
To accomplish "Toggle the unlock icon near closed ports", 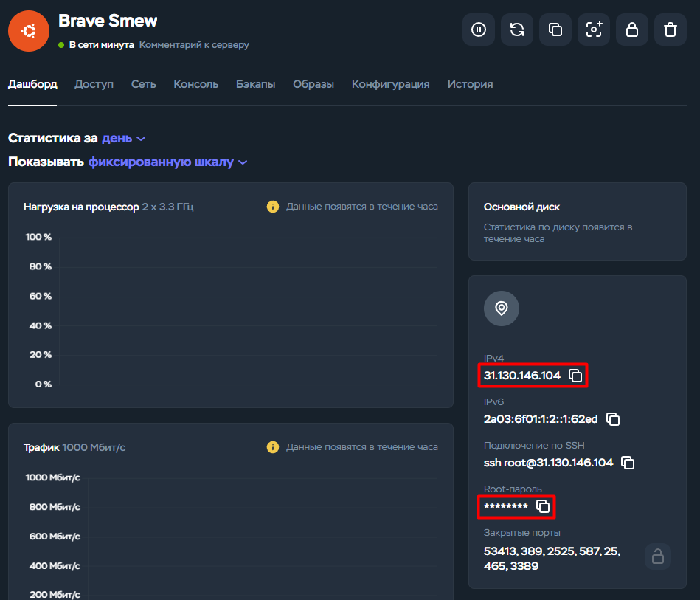I will 657,556.
